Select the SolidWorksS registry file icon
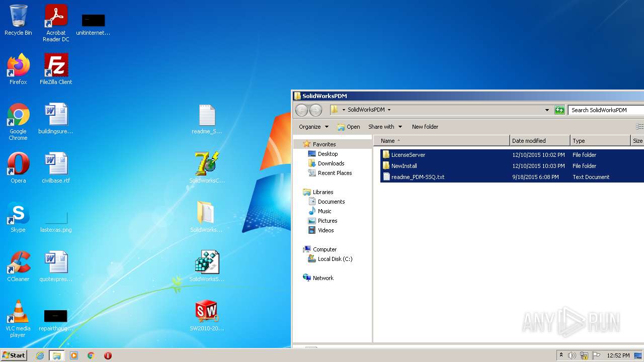 click(x=207, y=266)
